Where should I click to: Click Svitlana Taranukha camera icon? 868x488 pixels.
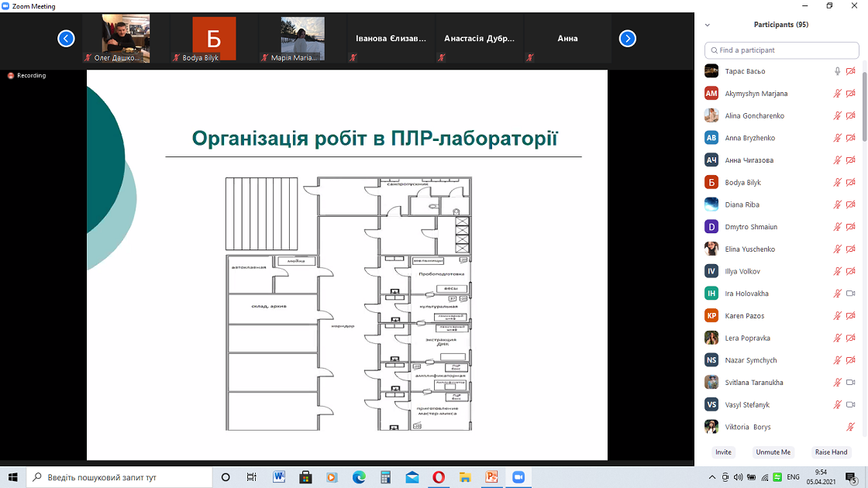[851, 383]
